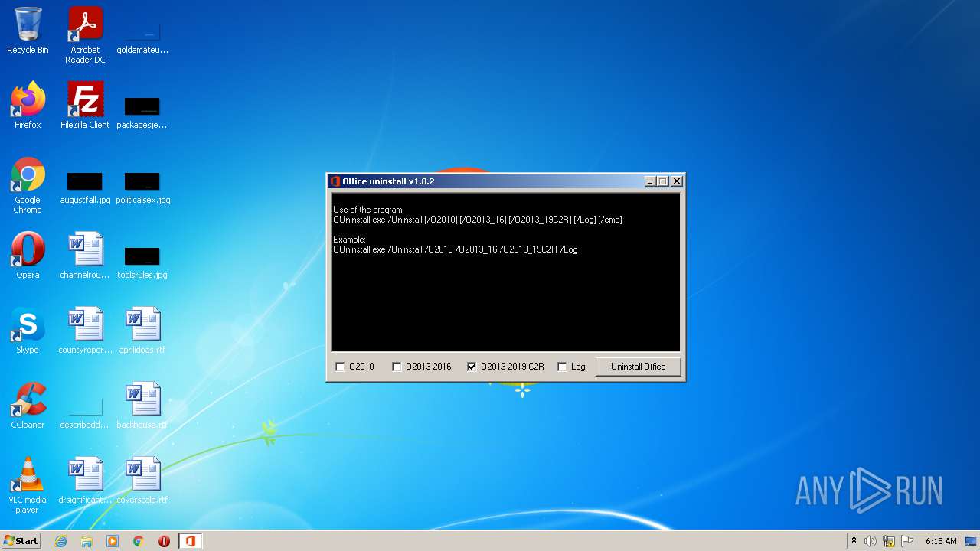The width and height of the screenshot is (980, 551).
Task: Minimize the Office uninstall window
Action: pos(651,181)
